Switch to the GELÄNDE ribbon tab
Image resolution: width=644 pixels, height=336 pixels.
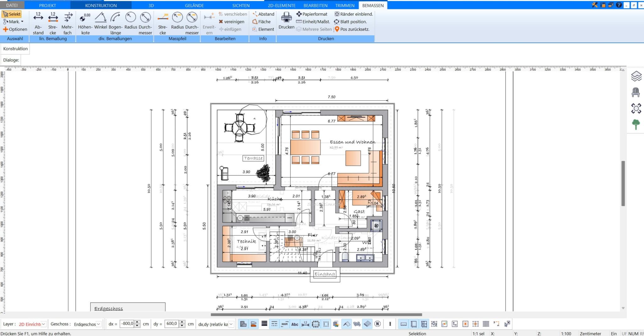[x=194, y=5]
